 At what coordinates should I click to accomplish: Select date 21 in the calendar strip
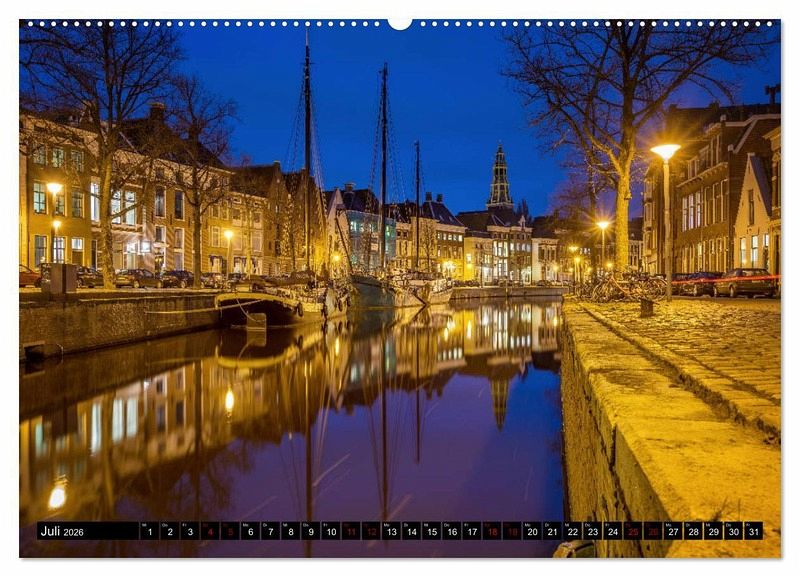click(553, 531)
